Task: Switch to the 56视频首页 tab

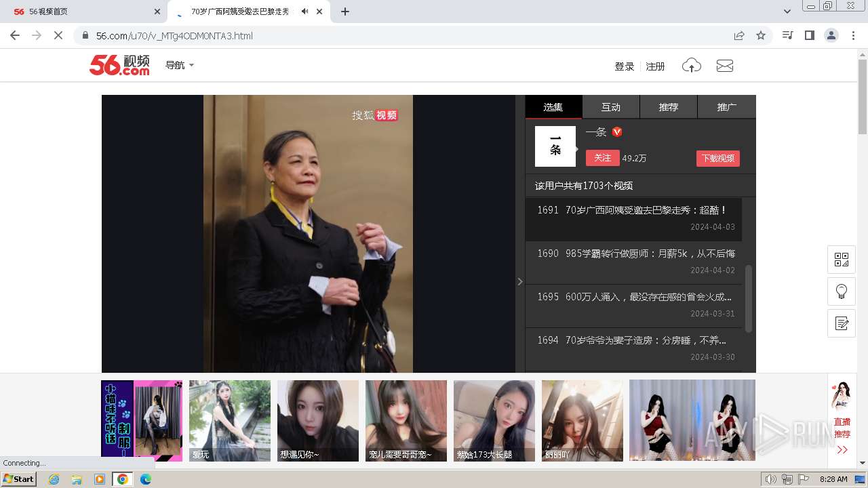Action: click(x=85, y=12)
